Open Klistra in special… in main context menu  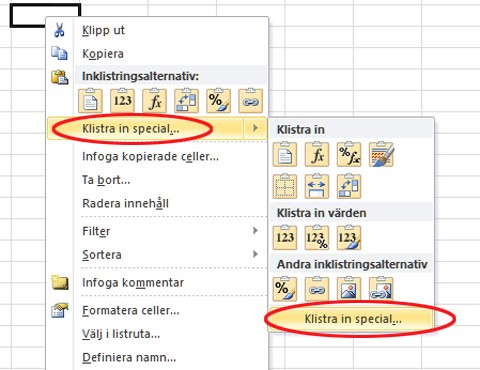(145, 128)
